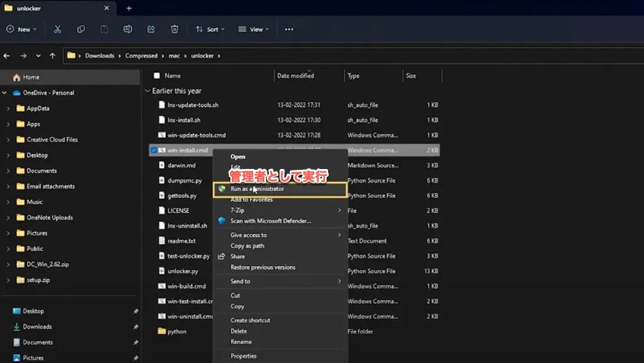This screenshot has height=363, width=644.
Task: Click the Delete trash toolbar icon
Action: [174, 29]
